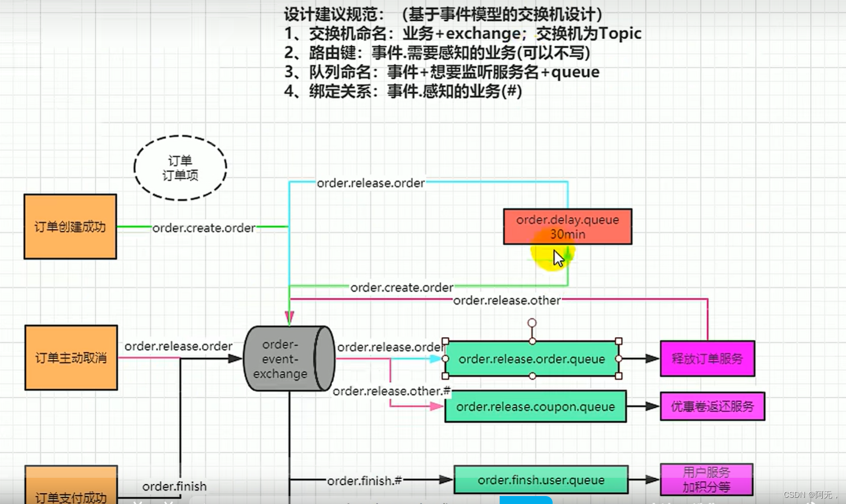846x504 pixels.
Task: Click the line starting 1、交换机命名
Action: [x=463, y=34]
